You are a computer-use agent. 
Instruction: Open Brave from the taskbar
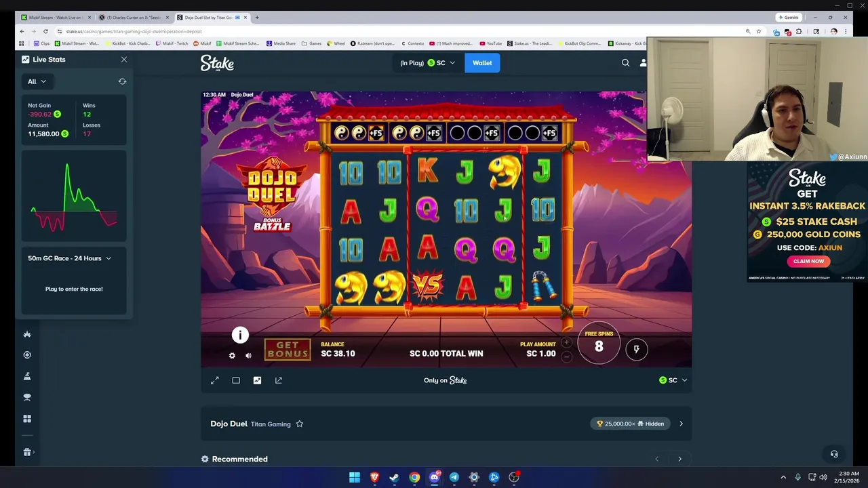tap(374, 477)
